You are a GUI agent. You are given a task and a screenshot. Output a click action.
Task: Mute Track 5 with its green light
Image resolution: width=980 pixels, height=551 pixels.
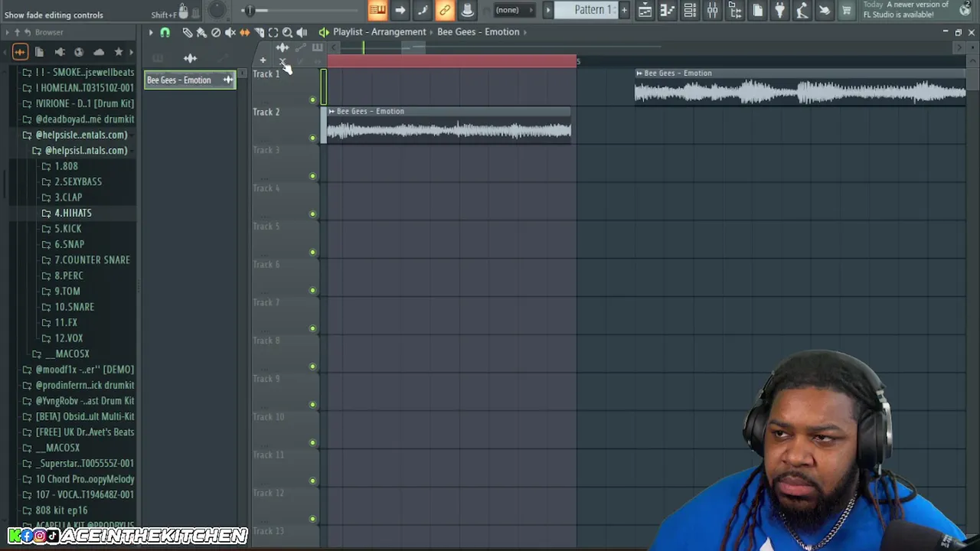point(312,252)
